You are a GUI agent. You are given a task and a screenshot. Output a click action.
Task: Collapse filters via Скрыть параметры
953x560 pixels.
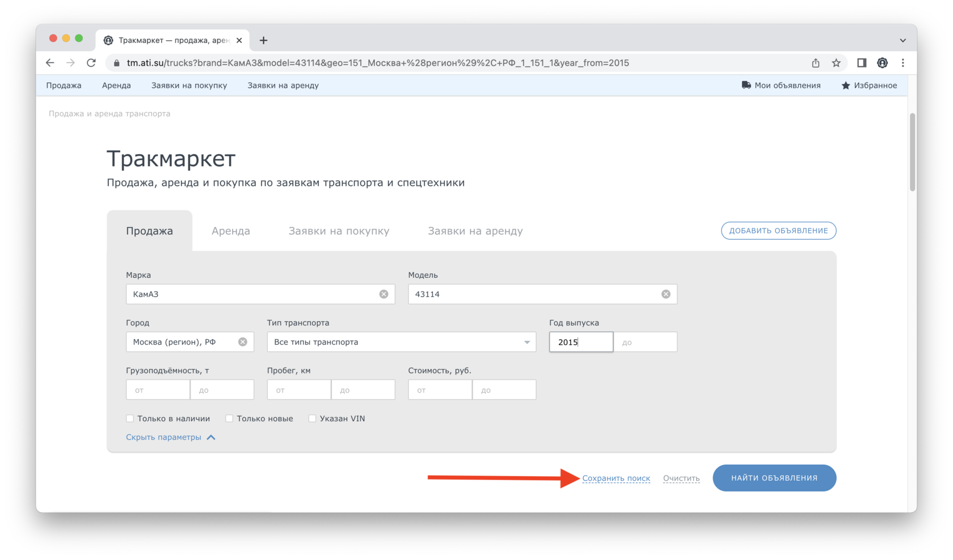pos(170,437)
